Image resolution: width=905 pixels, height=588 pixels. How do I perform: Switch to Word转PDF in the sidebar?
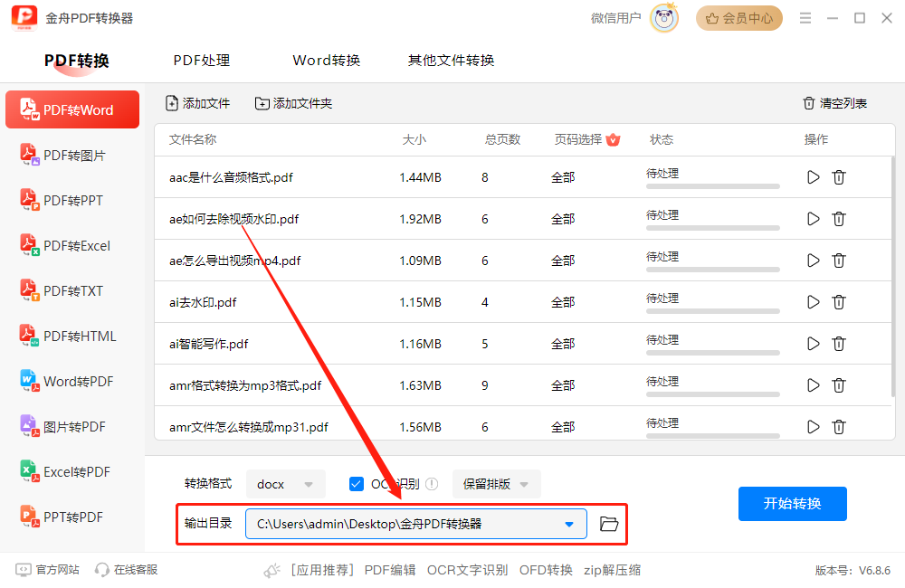(x=72, y=381)
